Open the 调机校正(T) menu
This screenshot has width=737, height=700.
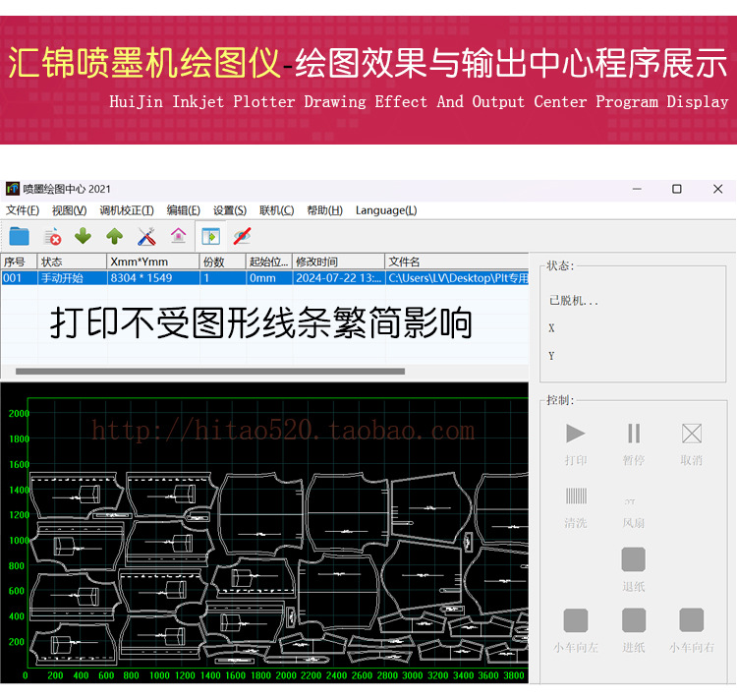pos(127,210)
